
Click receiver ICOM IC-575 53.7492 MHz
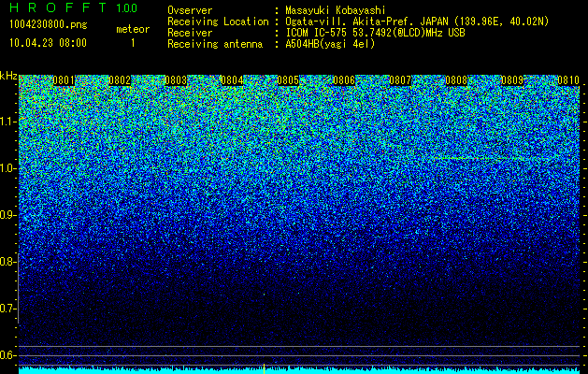375,33
